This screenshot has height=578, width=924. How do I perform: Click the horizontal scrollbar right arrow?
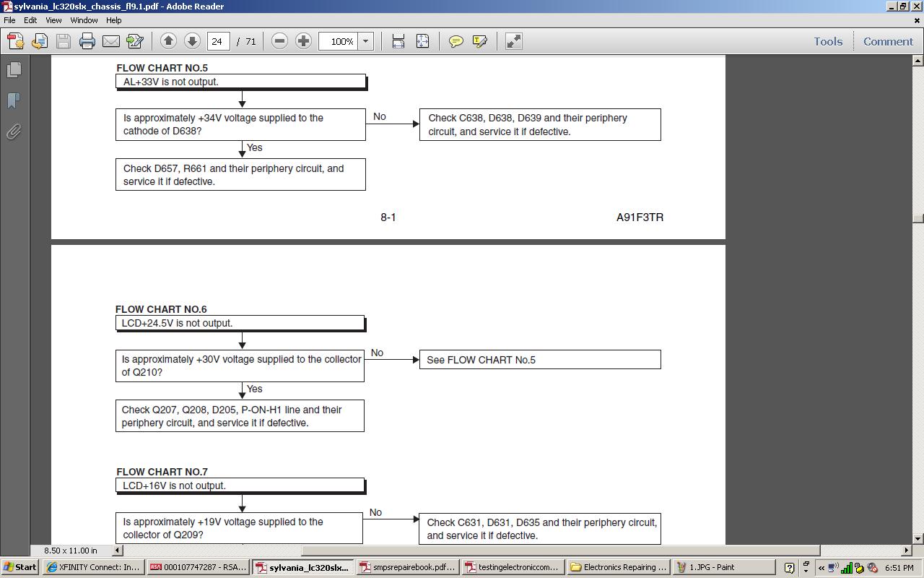click(x=907, y=551)
